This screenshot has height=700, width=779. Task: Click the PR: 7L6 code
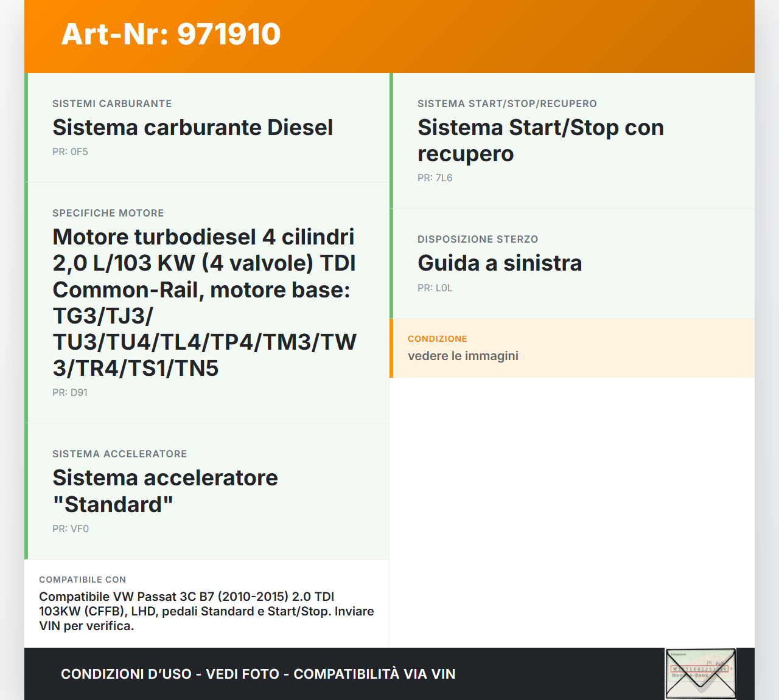pyautogui.click(x=435, y=178)
